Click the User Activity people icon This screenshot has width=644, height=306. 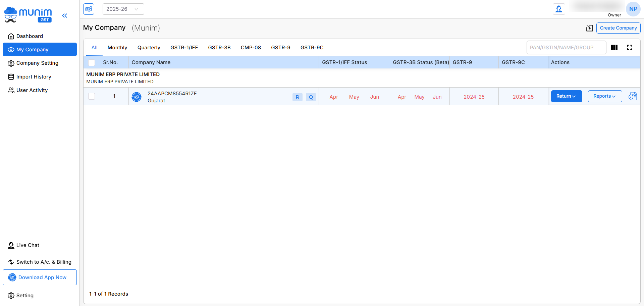[11, 90]
